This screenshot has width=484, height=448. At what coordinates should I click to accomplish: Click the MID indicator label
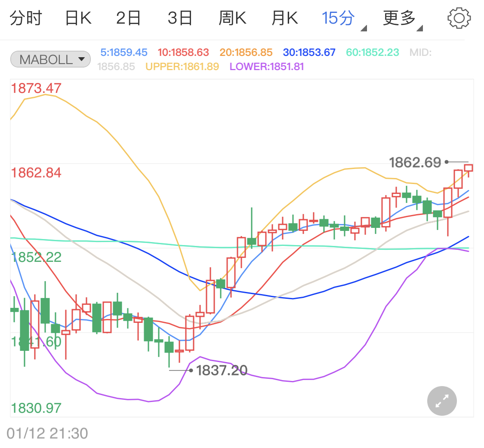tap(420, 52)
